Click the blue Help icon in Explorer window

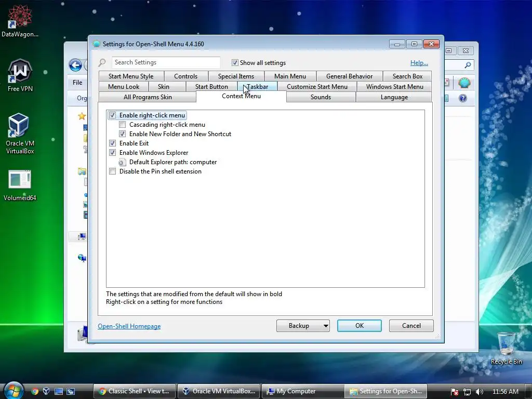463,98
